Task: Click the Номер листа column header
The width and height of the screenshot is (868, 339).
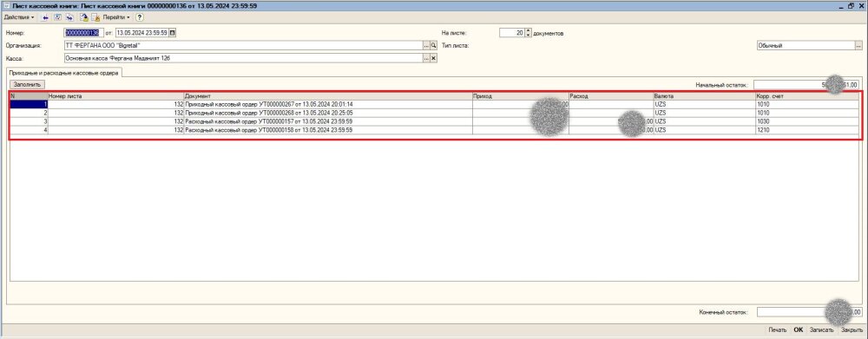Action: (115, 96)
